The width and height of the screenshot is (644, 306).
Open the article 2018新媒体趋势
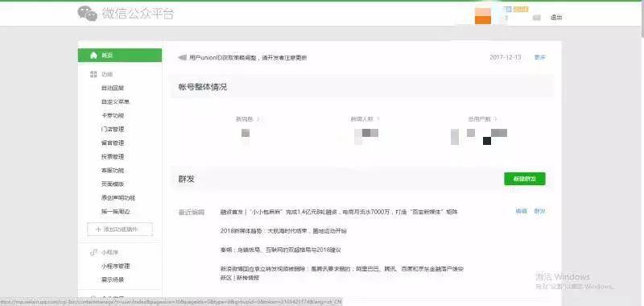point(283,231)
